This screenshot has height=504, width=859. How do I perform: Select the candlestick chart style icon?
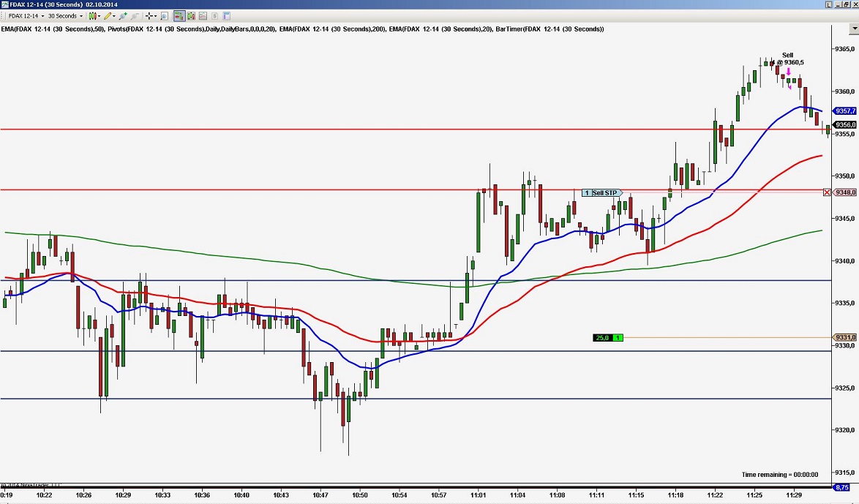[91, 15]
